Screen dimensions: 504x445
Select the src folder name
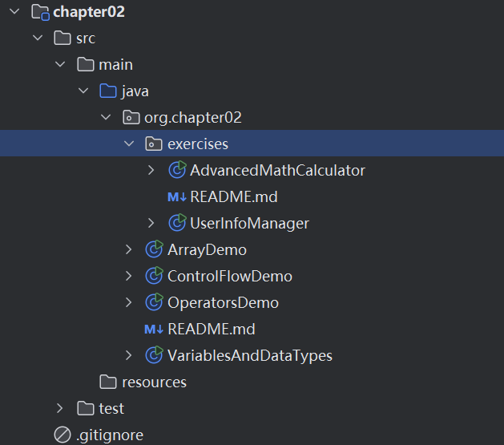(86, 38)
